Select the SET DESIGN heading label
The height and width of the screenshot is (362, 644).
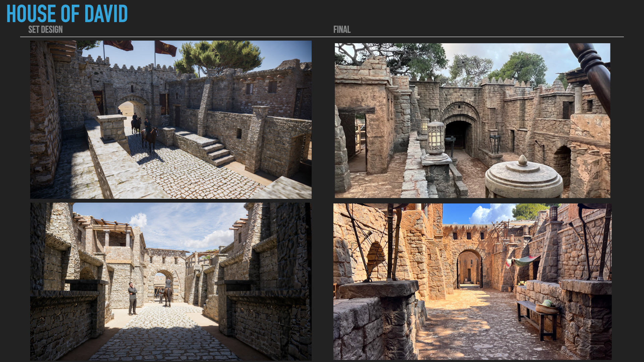pyautogui.click(x=45, y=29)
